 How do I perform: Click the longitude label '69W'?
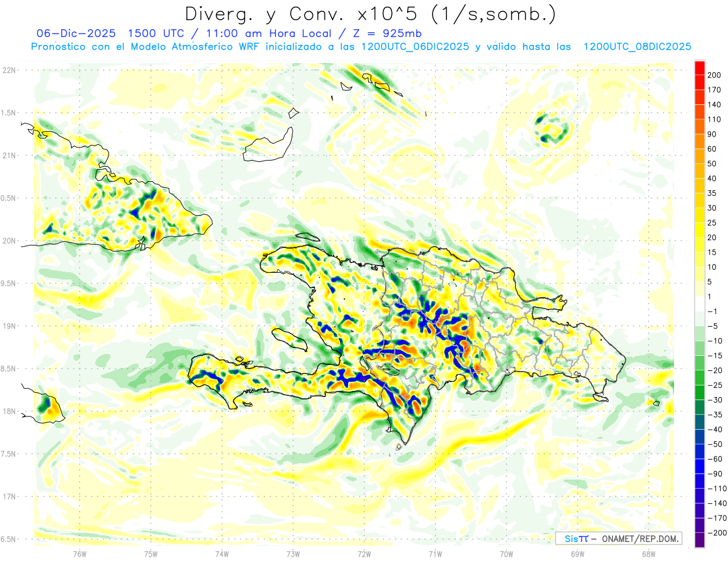578,554
